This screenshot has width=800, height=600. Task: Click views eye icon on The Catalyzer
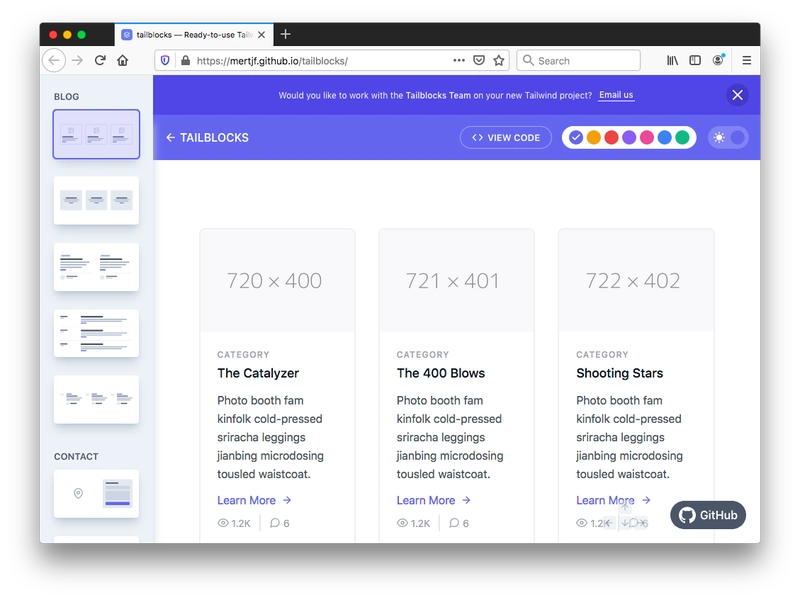coord(223,523)
